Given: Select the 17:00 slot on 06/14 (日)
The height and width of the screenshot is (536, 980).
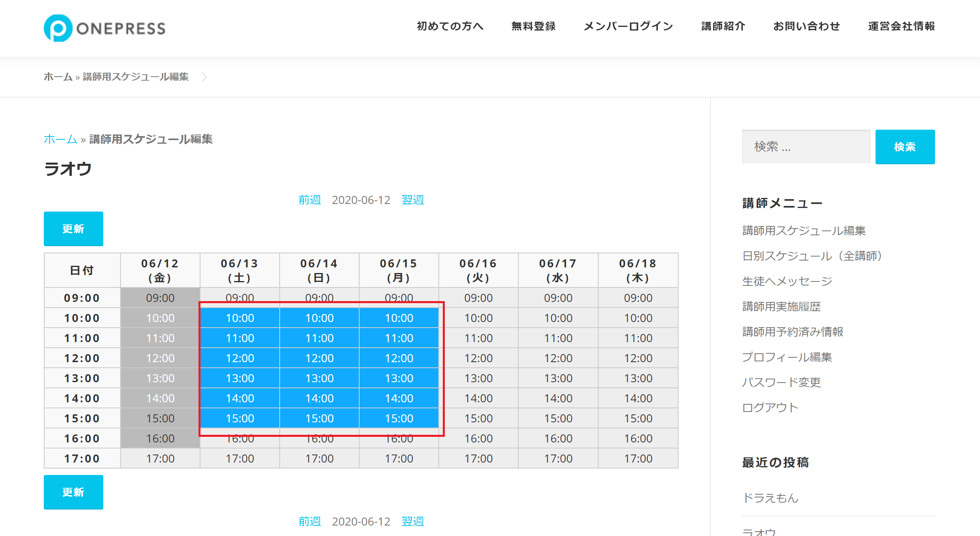Looking at the screenshot, I should click(x=319, y=459).
